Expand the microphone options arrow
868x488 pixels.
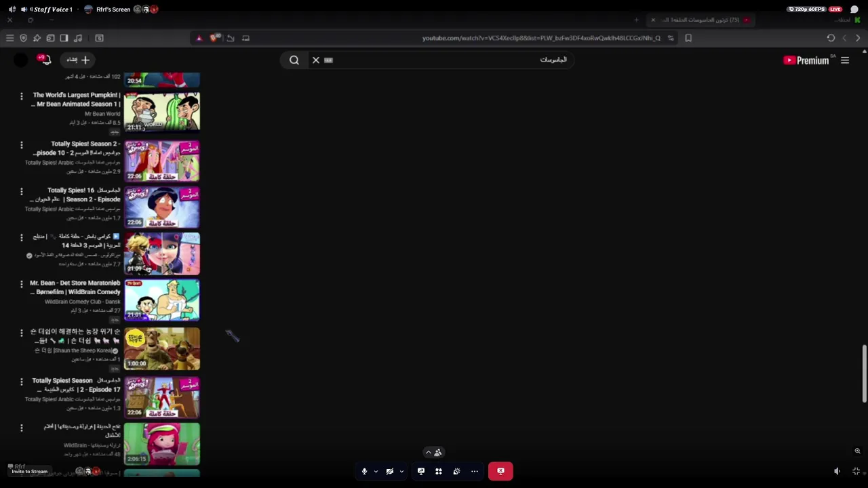click(x=376, y=471)
